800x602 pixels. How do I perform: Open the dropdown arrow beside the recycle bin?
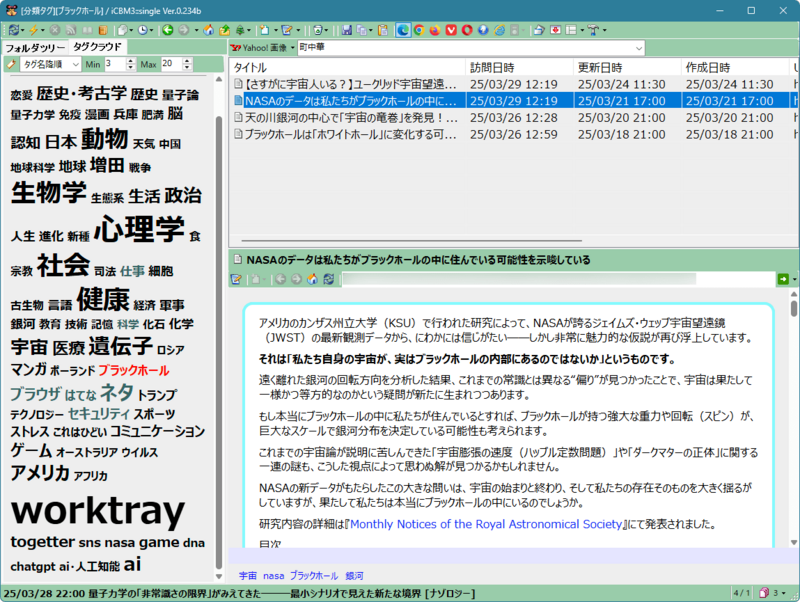click(x=327, y=30)
